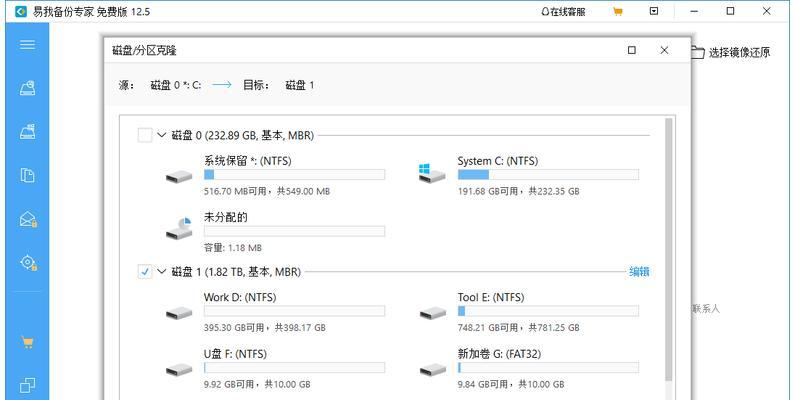Open the mail backup icon in the sidebar
This screenshot has height=400, width=795.
tap(28, 219)
